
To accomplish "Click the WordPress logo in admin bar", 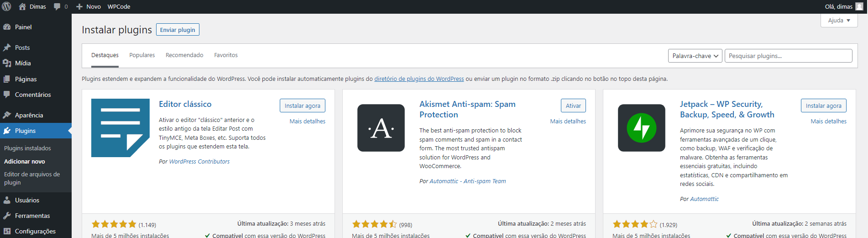I will 6,6.
